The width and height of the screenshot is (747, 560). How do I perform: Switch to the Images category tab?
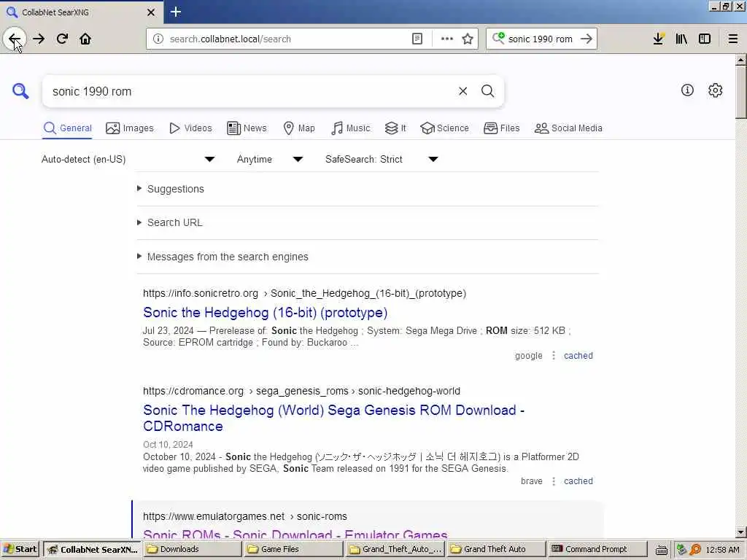click(130, 128)
